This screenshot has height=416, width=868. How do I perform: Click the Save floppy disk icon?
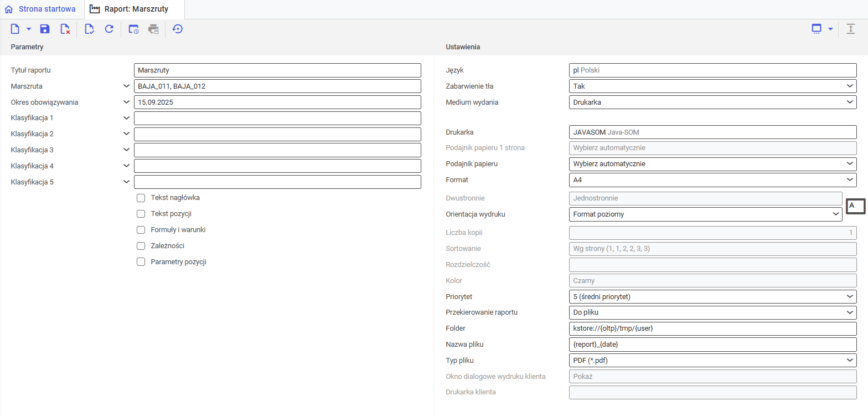click(x=45, y=29)
